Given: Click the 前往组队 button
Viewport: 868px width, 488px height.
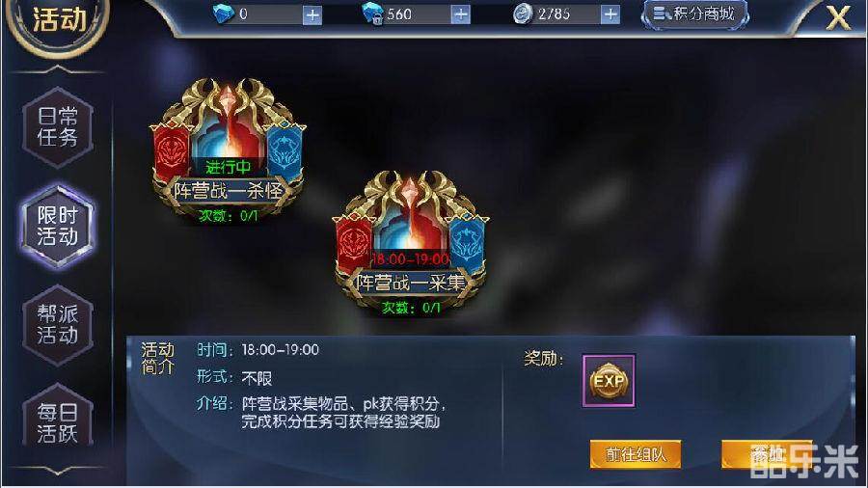Looking at the screenshot, I should [x=636, y=454].
